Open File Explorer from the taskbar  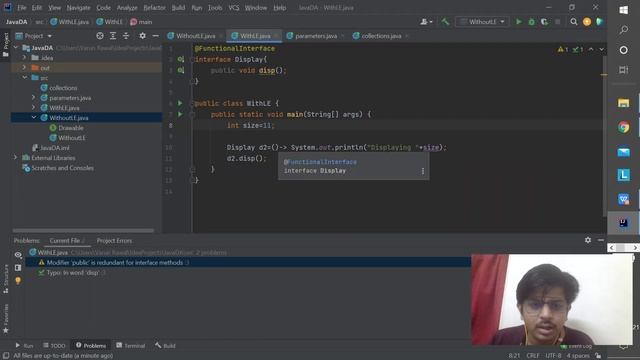coord(623,103)
